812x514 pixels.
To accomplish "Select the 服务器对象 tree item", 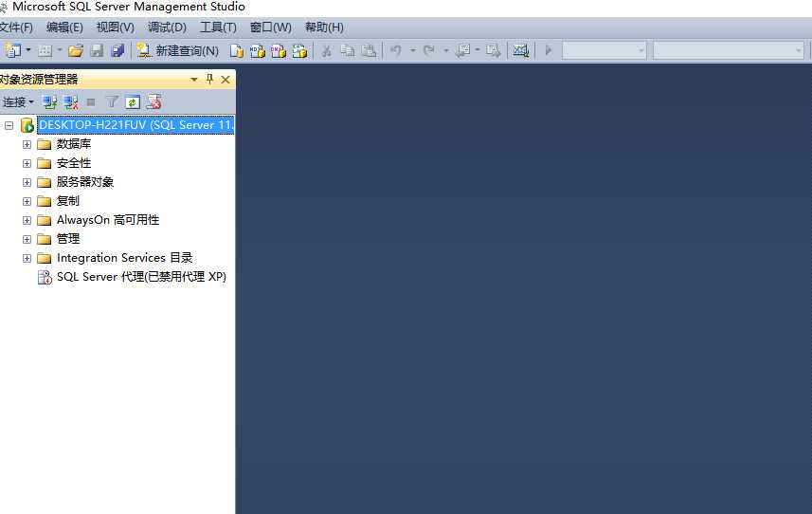I will (85, 182).
